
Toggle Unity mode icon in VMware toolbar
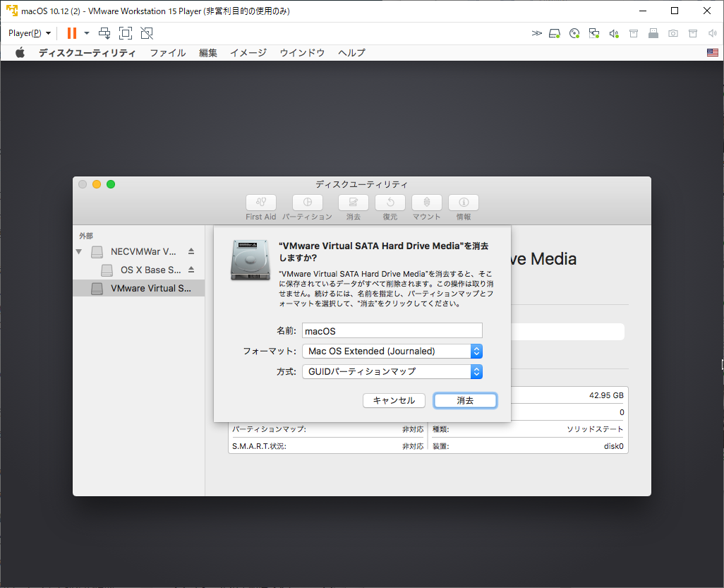pos(147,33)
